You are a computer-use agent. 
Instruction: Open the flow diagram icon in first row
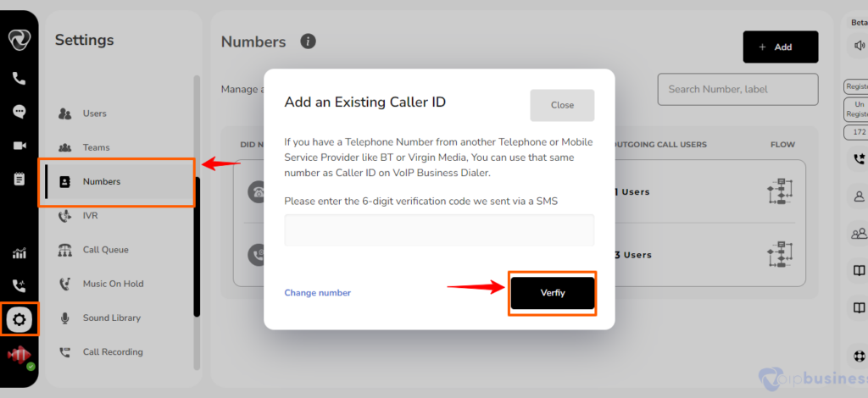[x=781, y=191]
